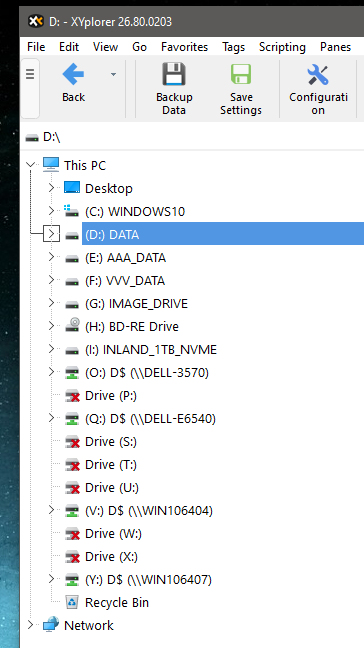This screenshot has height=648, width=364.
Task: Click the disconnected Drive (T:) icon
Action: click(x=72, y=465)
